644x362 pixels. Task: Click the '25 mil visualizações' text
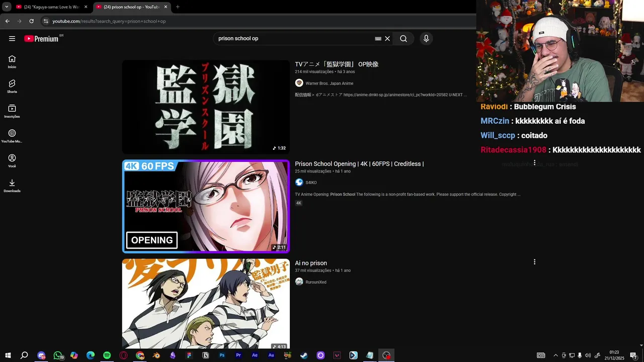(x=313, y=171)
